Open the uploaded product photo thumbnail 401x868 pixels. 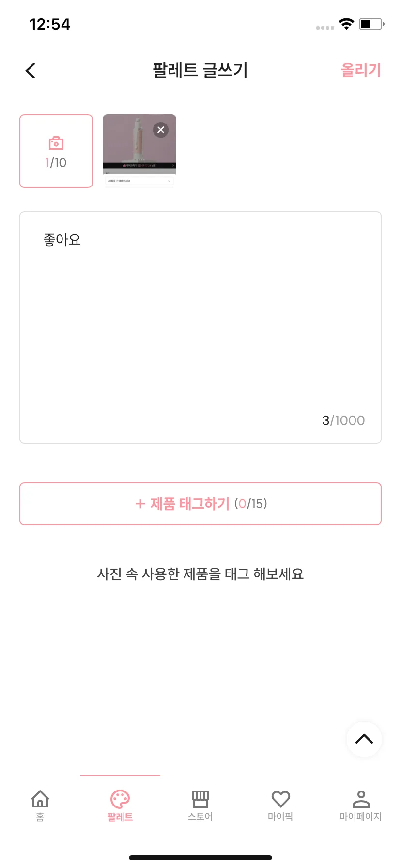pos(139,151)
